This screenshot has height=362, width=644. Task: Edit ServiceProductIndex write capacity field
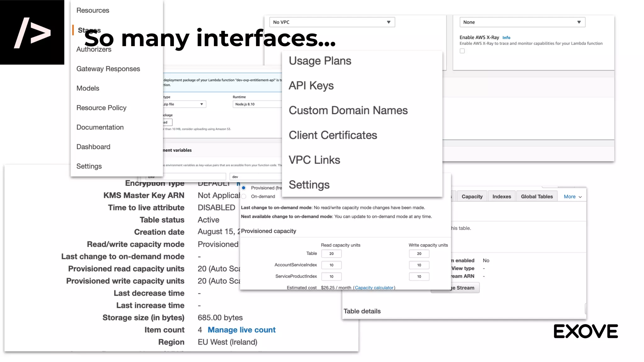419,277
